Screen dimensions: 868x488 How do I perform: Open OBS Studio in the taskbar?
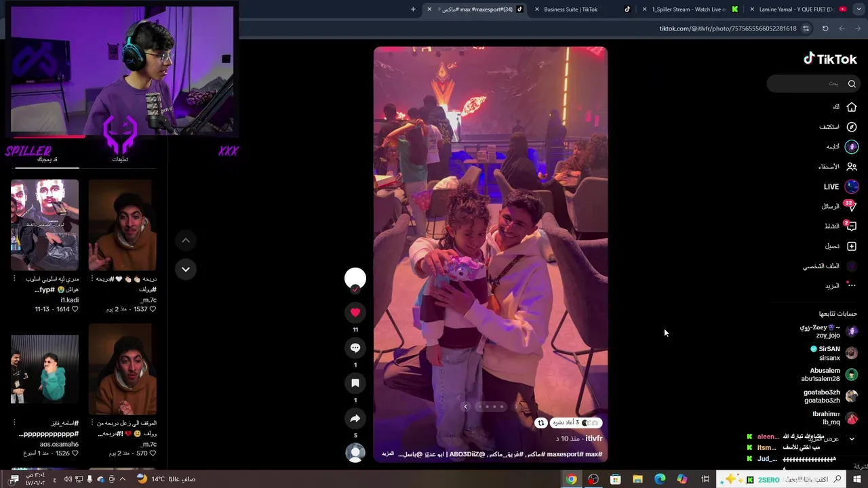click(593, 479)
